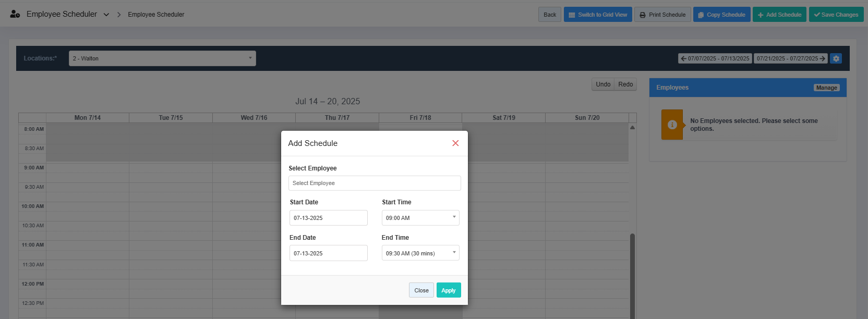Click the Close button in the dialog

tap(421, 290)
